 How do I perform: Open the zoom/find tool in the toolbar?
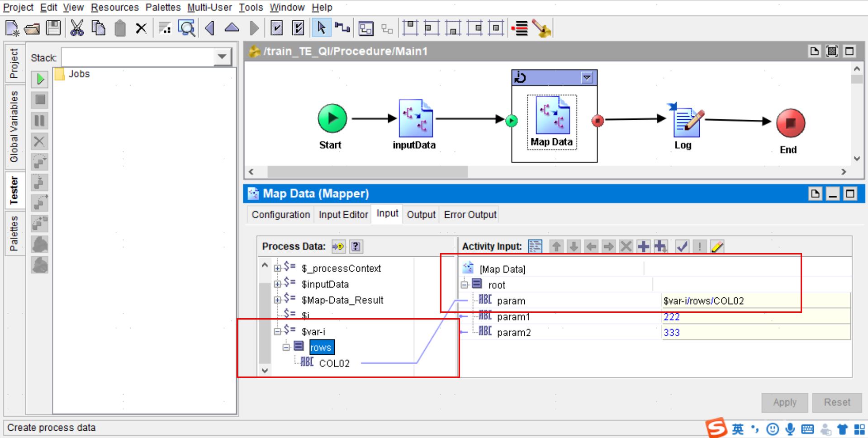[x=186, y=28]
